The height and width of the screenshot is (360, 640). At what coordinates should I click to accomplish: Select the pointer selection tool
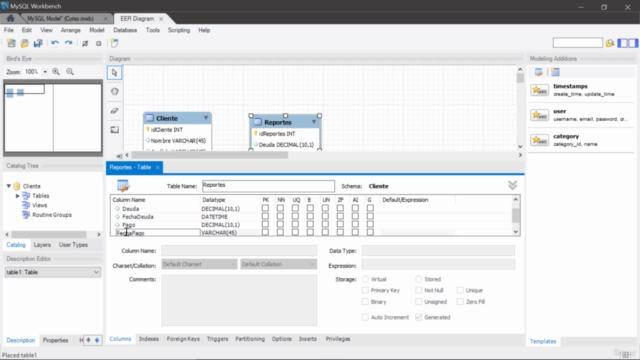(115, 73)
